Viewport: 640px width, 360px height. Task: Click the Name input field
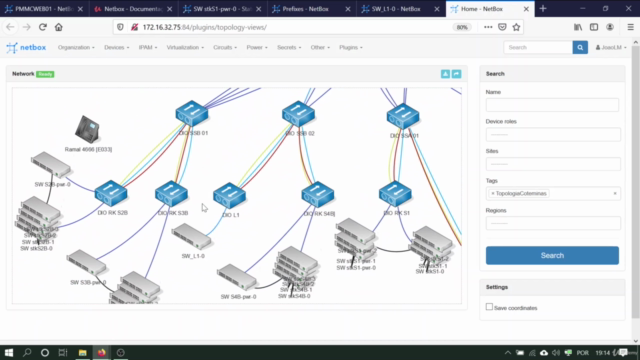pos(552,105)
